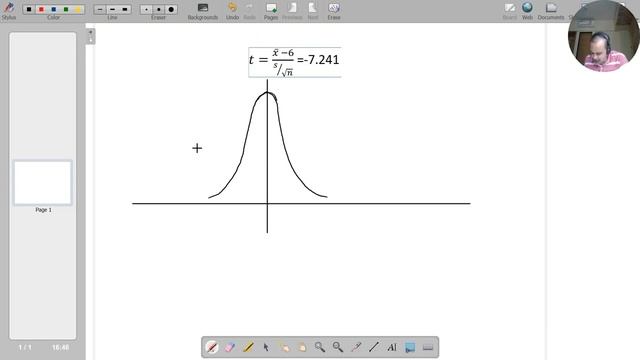
Task: Collapse the left page panel tab
Action: (90, 36)
